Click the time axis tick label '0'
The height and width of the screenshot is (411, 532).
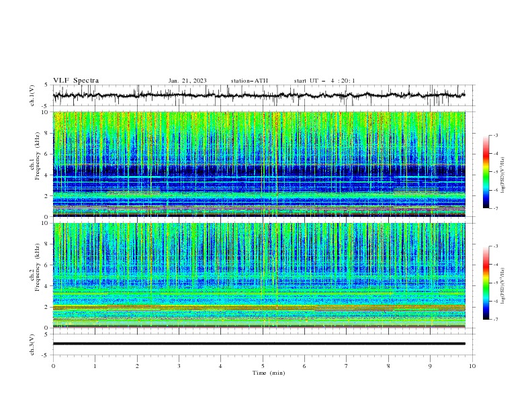click(x=53, y=366)
